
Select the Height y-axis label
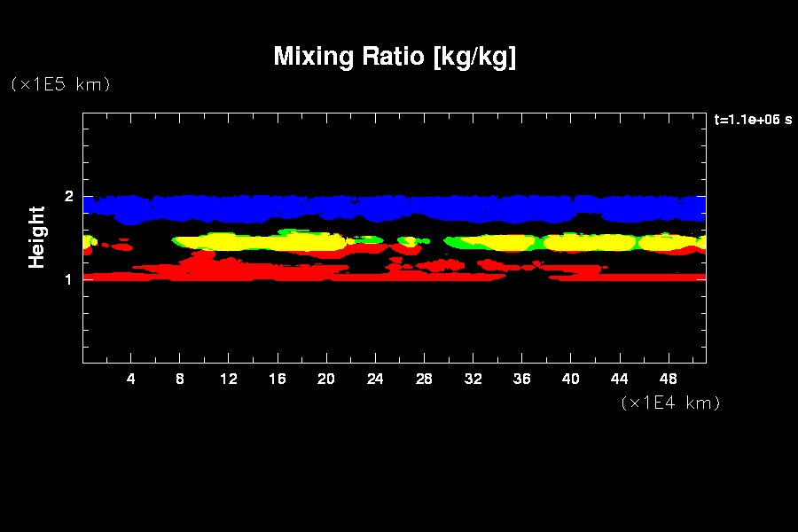pyautogui.click(x=37, y=237)
